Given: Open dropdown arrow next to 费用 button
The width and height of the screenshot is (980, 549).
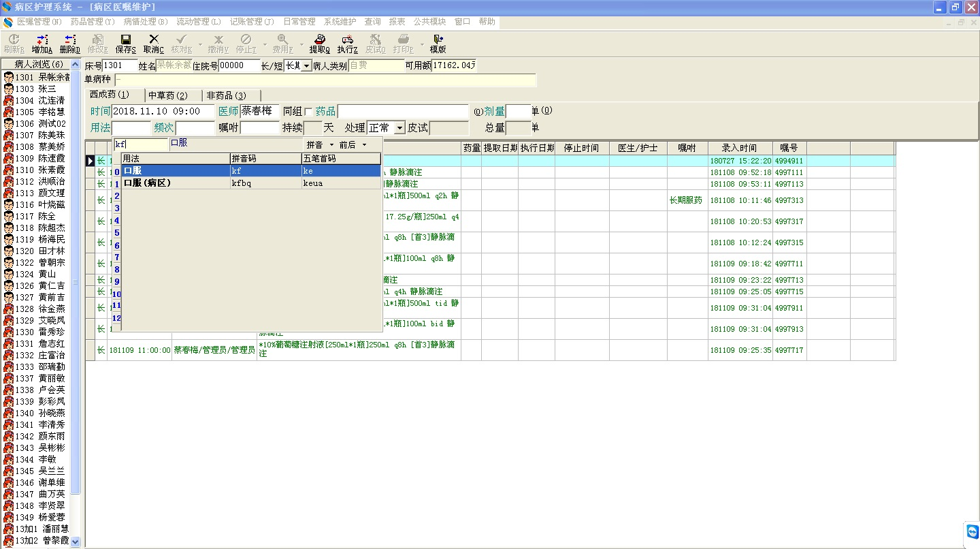Looking at the screenshot, I should [x=300, y=44].
